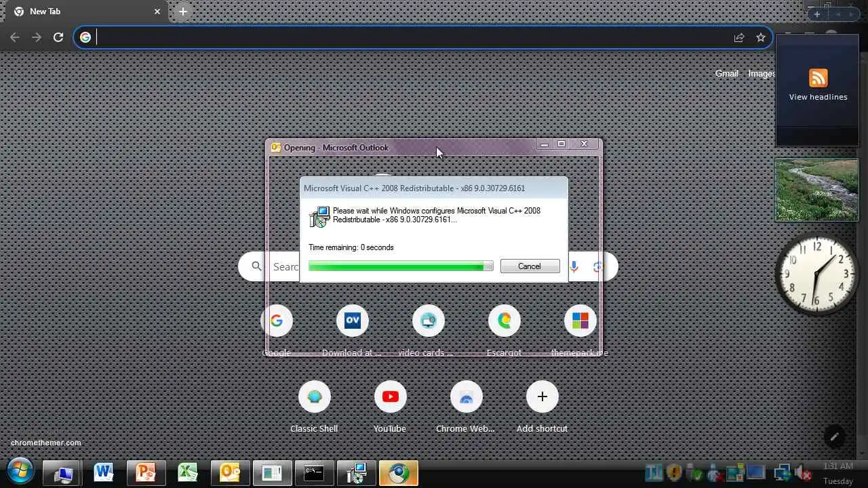Customize Chrome with the pencil icon
The width and height of the screenshot is (868, 488).
pos(835,436)
